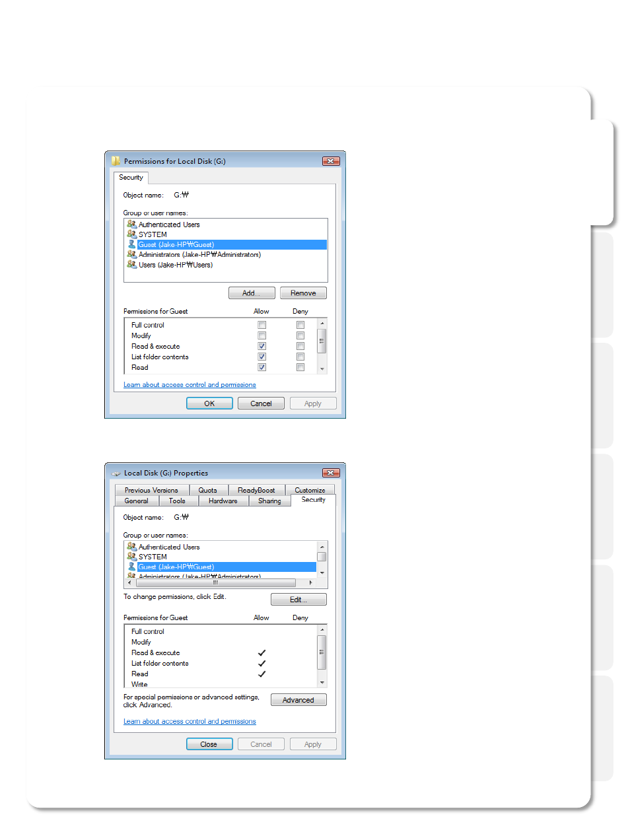This screenshot has width=630, height=840.
Task: Uncheck Allow for Read & execute
Action: click(x=262, y=346)
